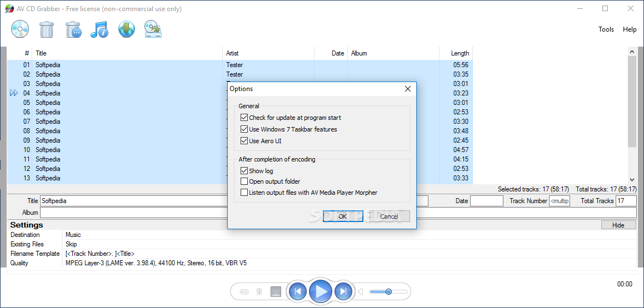Hide the Settings panel
The width and height of the screenshot is (644, 308).
[618, 225]
